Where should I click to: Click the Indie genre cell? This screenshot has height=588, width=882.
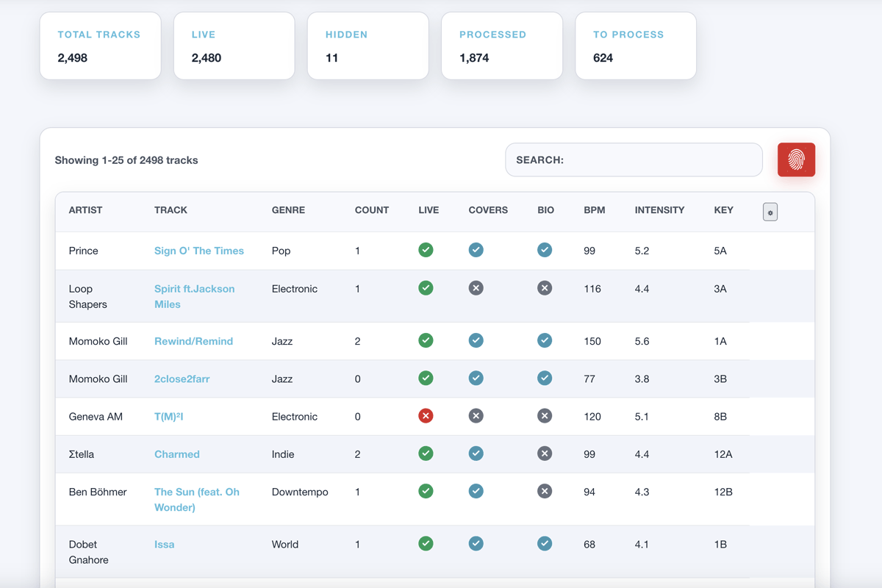(x=283, y=454)
